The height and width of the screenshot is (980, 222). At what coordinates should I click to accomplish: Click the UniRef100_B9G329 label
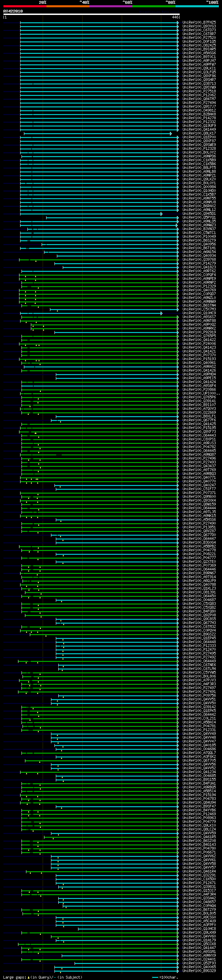[x=199, y=971]
